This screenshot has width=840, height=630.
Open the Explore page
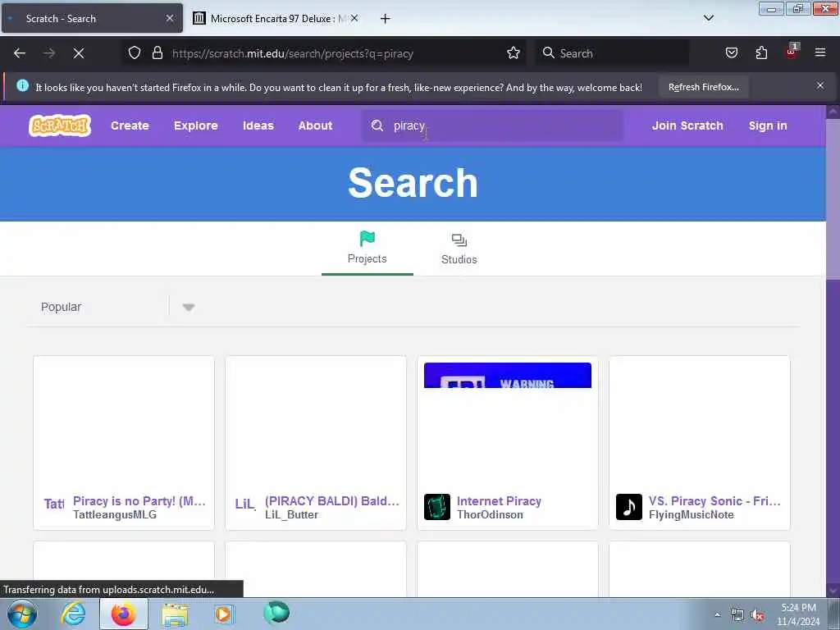pos(195,126)
